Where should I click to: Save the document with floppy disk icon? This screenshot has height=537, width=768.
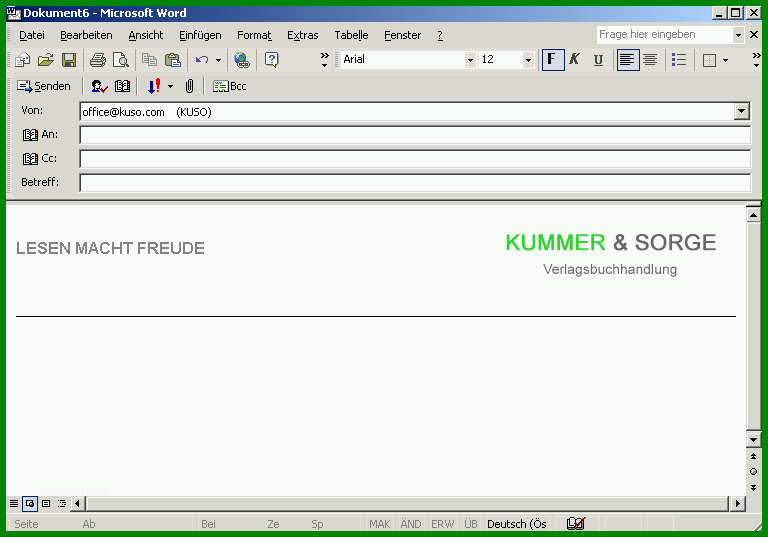pos(69,60)
